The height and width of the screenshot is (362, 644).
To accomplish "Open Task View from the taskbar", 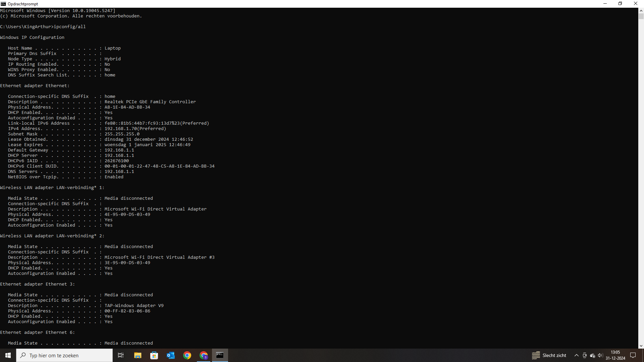I will coord(121,355).
